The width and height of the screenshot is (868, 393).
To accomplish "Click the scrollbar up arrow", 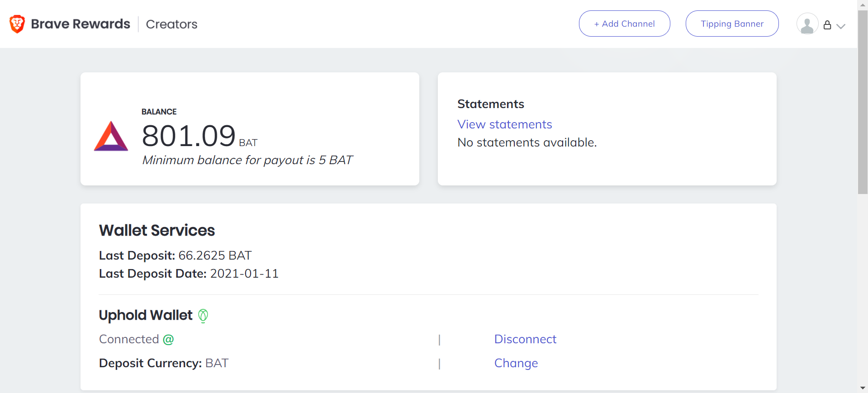I will tap(863, 4).
